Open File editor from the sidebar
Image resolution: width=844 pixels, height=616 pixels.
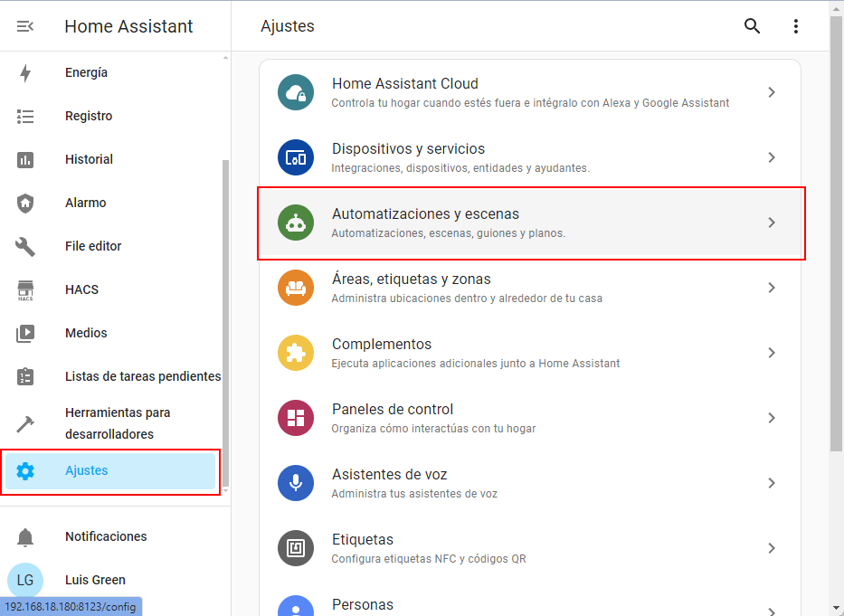click(x=93, y=246)
